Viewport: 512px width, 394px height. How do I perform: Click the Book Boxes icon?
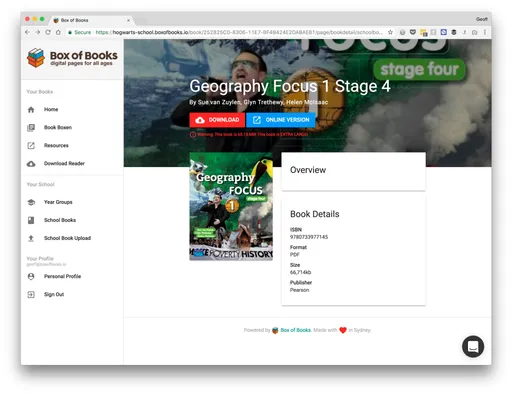click(31, 128)
